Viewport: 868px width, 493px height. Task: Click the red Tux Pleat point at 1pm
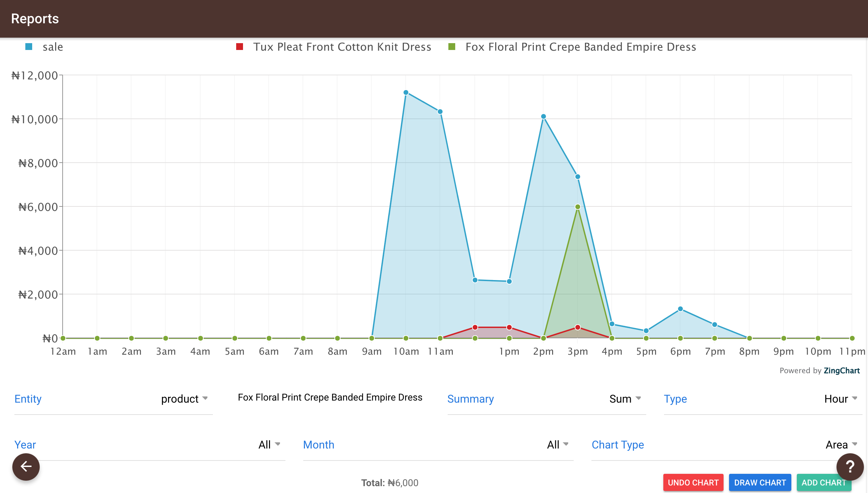pos(509,327)
